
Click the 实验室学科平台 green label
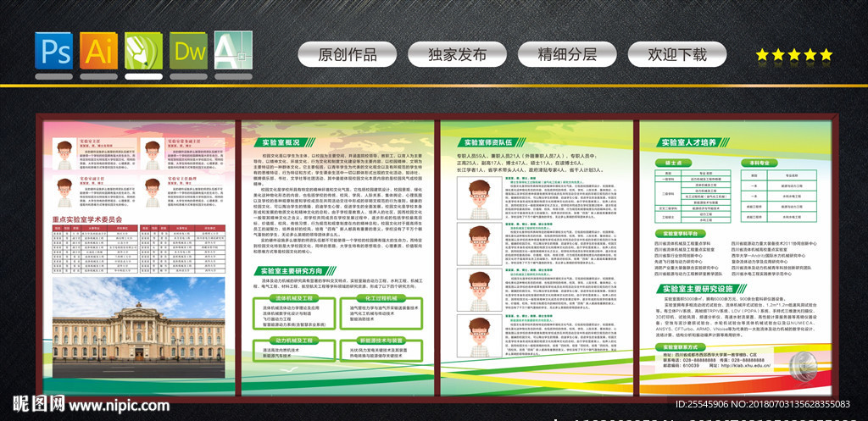681,234
